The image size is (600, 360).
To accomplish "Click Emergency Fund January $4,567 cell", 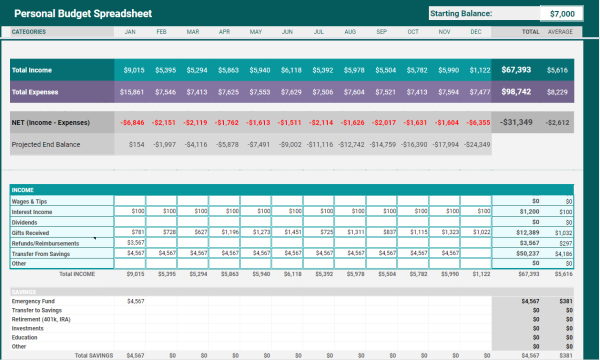I will pos(130,301).
